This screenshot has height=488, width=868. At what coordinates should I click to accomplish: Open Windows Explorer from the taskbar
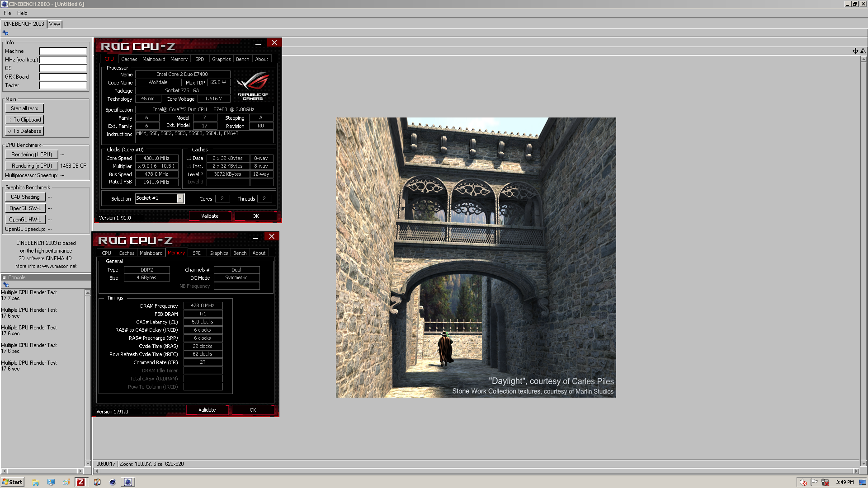click(36, 482)
